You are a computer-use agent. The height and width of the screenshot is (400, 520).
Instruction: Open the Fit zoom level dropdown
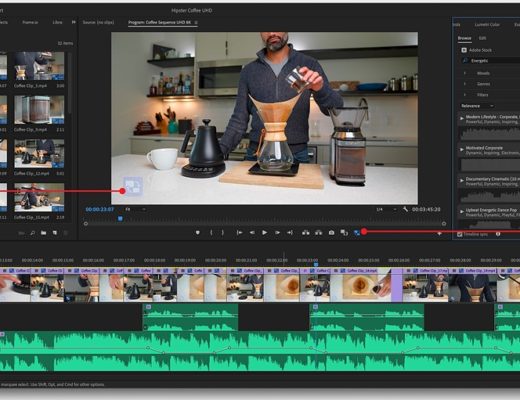click(x=135, y=209)
